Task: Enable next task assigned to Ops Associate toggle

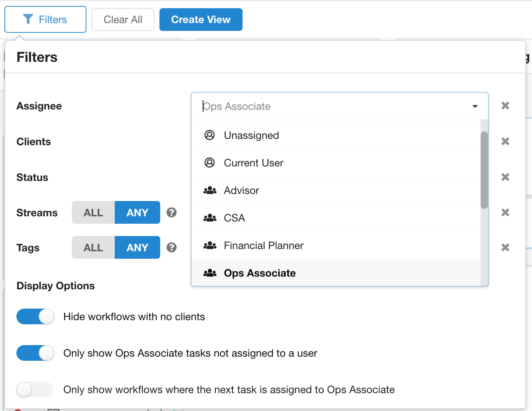Action: tap(35, 389)
